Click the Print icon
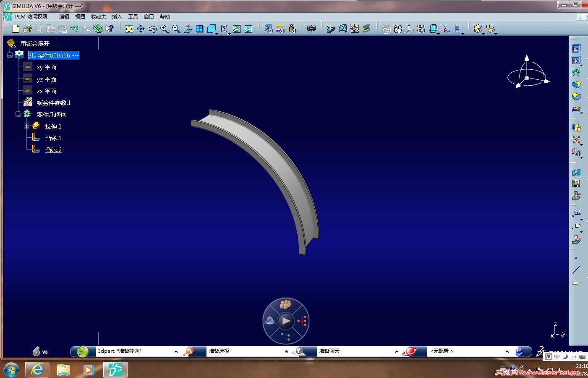 tap(27, 29)
